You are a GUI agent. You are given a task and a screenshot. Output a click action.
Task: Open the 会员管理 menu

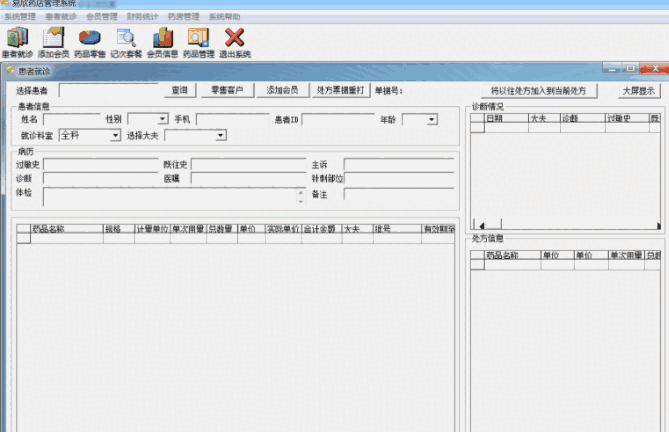[x=102, y=17]
